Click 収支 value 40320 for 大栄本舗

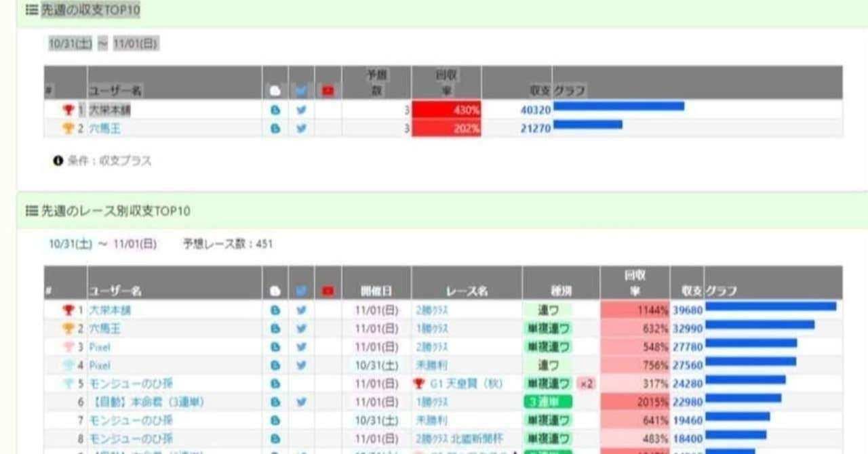coord(536,110)
